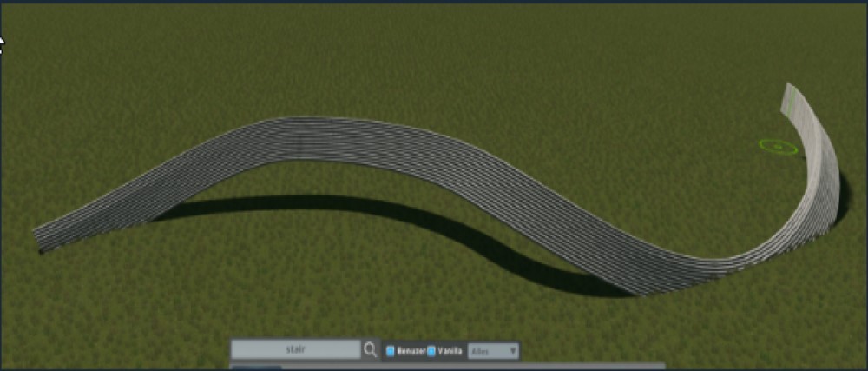Image resolution: width=868 pixels, height=371 pixels.
Task: Toggle the Vanilla filter checkbox
Action: 431,351
